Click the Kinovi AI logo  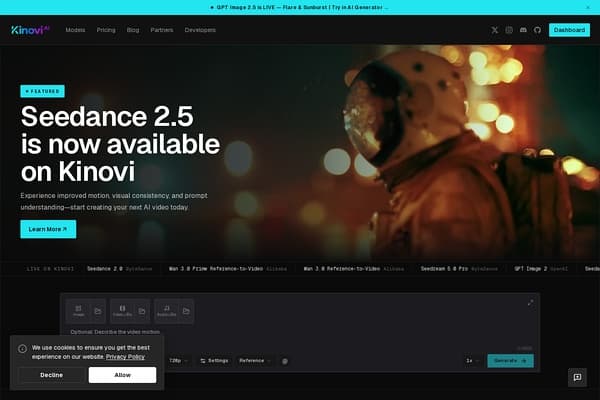point(31,30)
